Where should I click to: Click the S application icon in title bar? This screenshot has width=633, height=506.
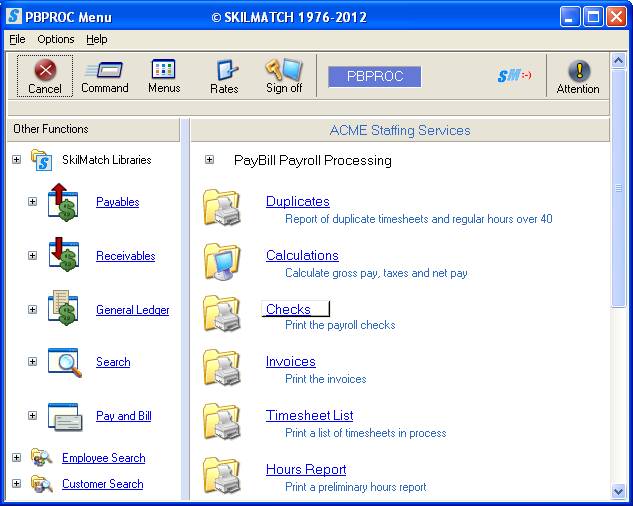click(14, 17)
